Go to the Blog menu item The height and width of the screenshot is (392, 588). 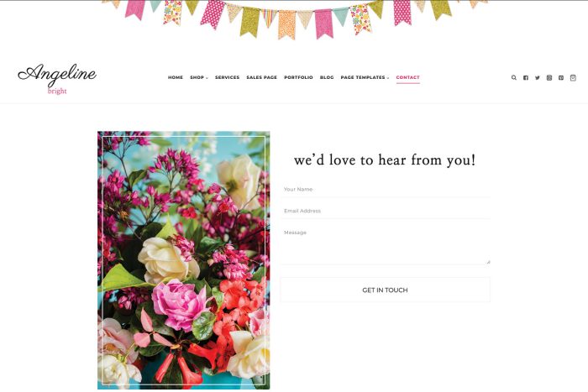click(327, 77)
